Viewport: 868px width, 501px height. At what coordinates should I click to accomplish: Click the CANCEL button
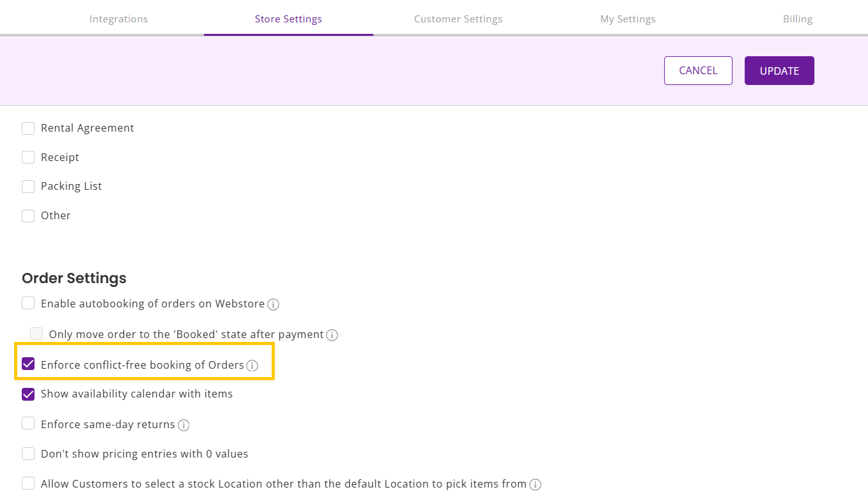tap(698, 70)
